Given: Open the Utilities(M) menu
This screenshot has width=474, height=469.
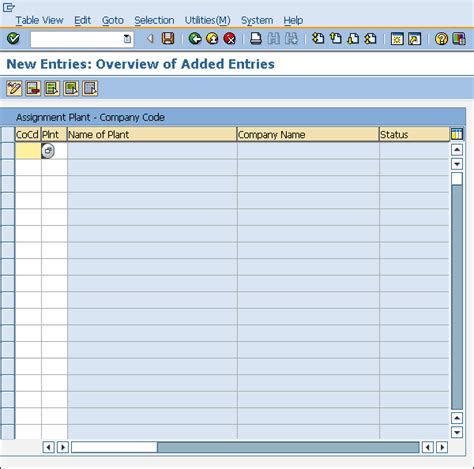Looking at the screenshot, I should (x=207, y=20).
